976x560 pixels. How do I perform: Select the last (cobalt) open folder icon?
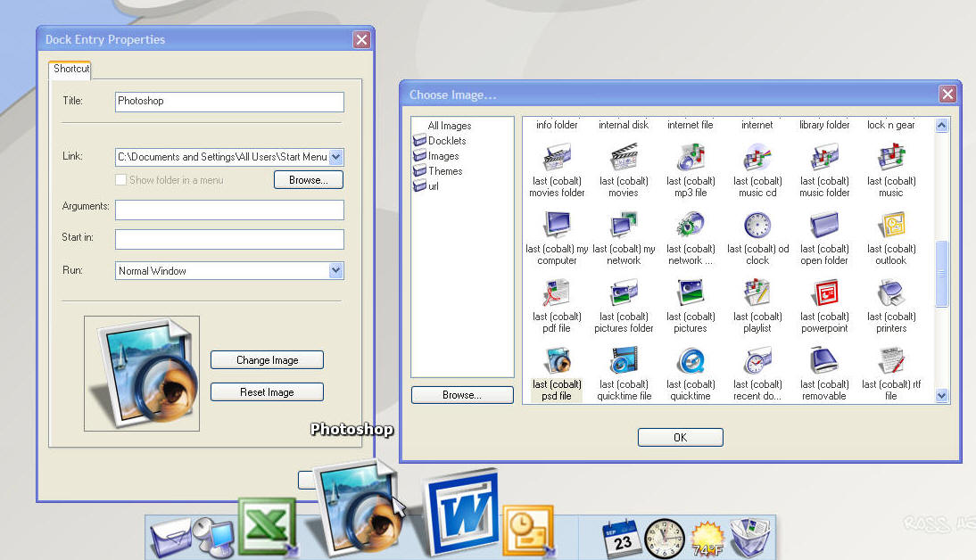coord(824,225)
